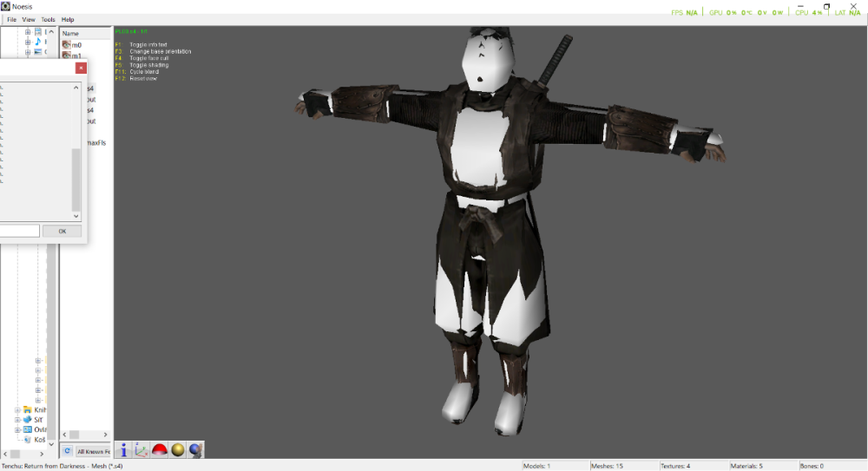Image resolution: width=868 pixels, height=471 pixels.
Task: Click the blue info toggle icon
Action: [123, 450]
